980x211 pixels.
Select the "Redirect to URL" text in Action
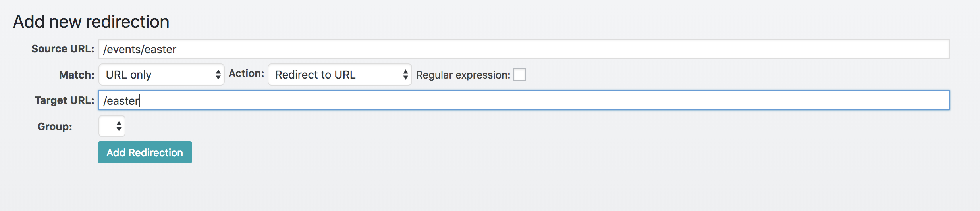[315, 75]
